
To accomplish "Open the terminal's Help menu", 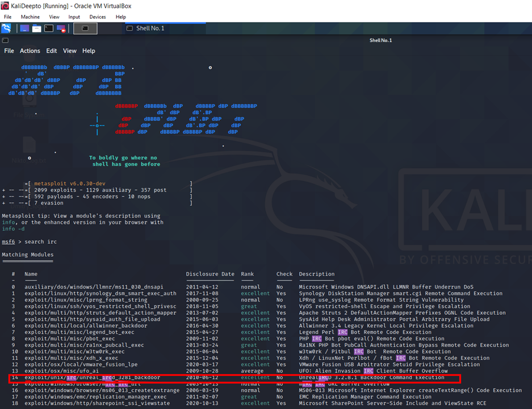I will tap(89, 51).
